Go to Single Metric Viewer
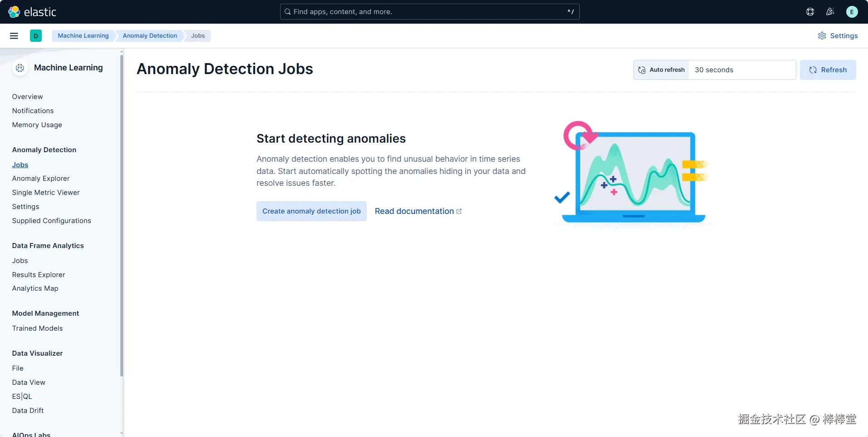 tap(46, 193)
